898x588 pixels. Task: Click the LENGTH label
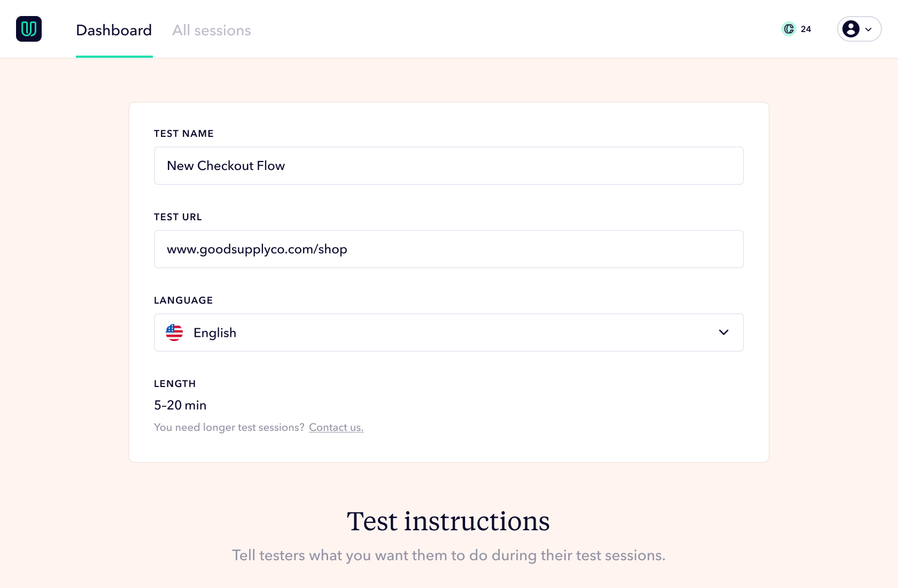[175, 384]
